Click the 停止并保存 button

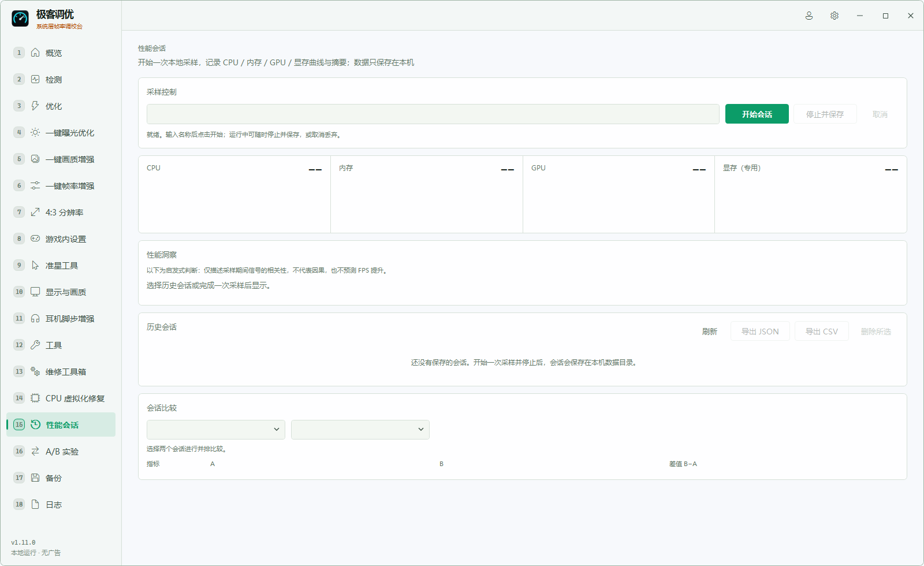pyautogui.click(x=825, y=114)
